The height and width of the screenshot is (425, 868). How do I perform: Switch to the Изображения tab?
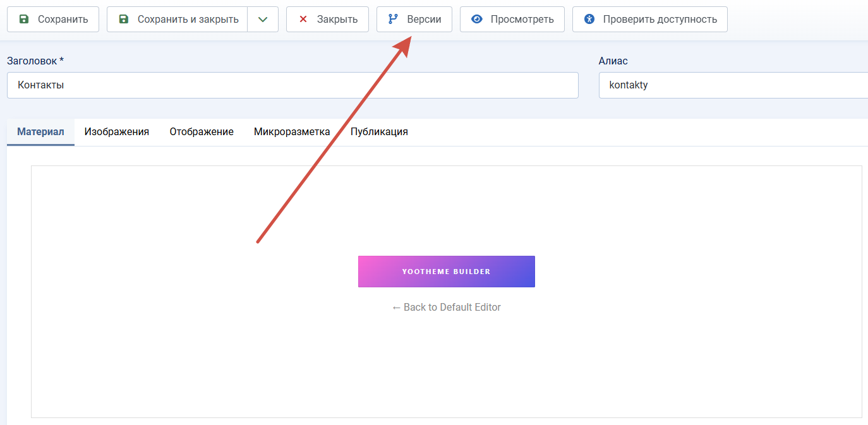[x=117, y=132]
